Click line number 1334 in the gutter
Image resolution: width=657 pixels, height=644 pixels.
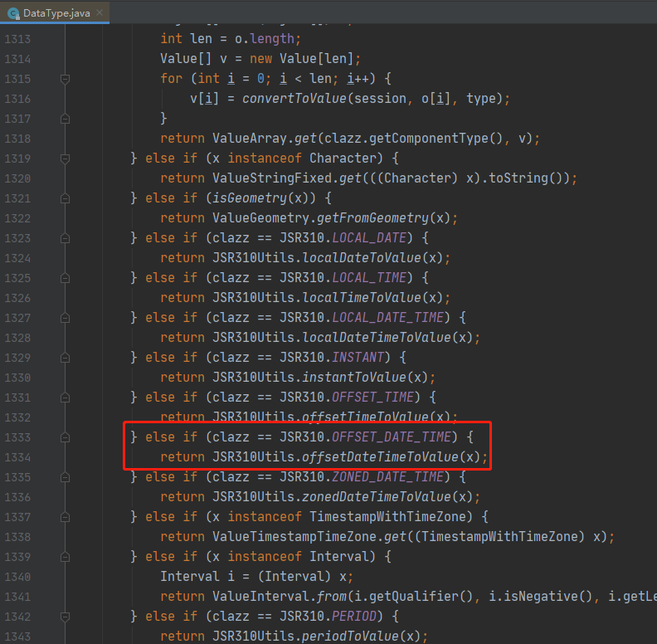tap(17, 457)
